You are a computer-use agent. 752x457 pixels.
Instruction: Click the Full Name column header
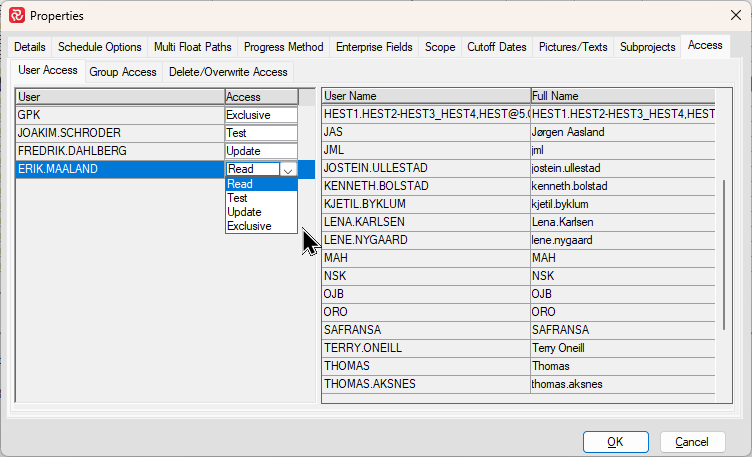pos(622,96)
